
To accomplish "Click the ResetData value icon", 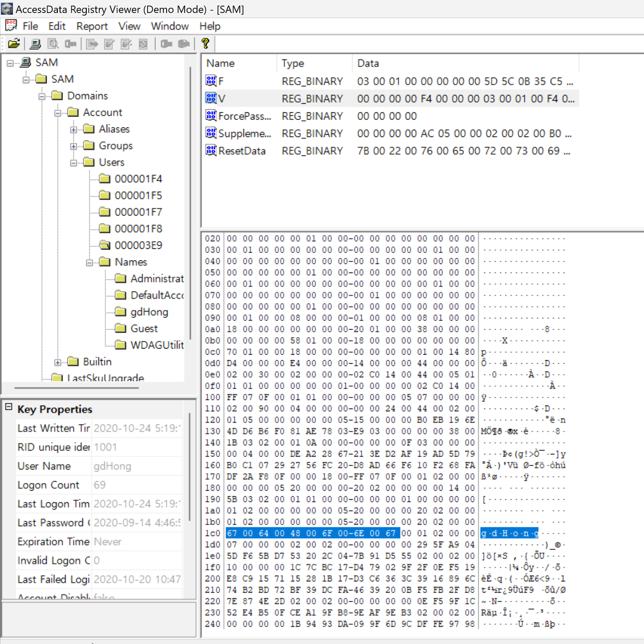I will (211, 150).
